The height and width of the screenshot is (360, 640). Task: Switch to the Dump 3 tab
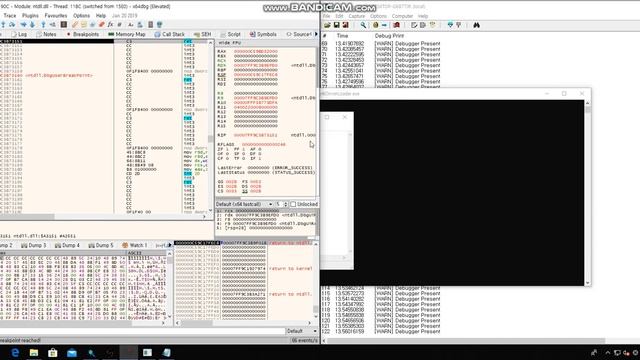click(34, 245)
